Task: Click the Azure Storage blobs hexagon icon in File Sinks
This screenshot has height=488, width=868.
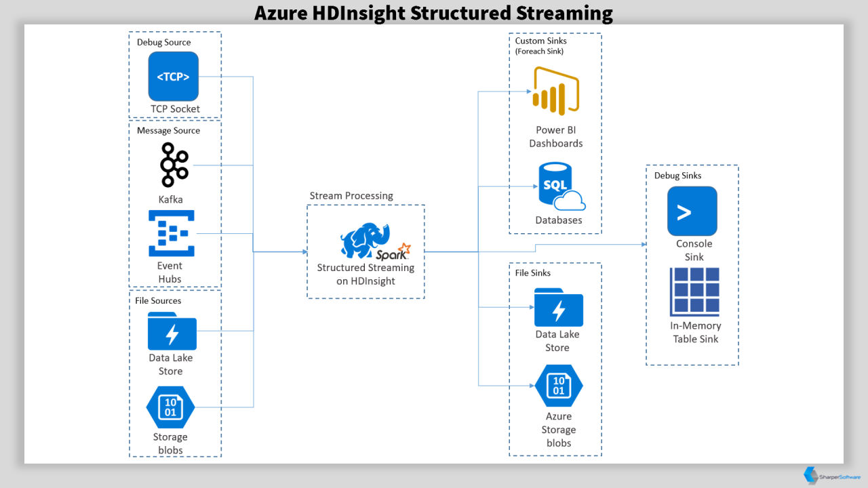Action: click(559, 386)
